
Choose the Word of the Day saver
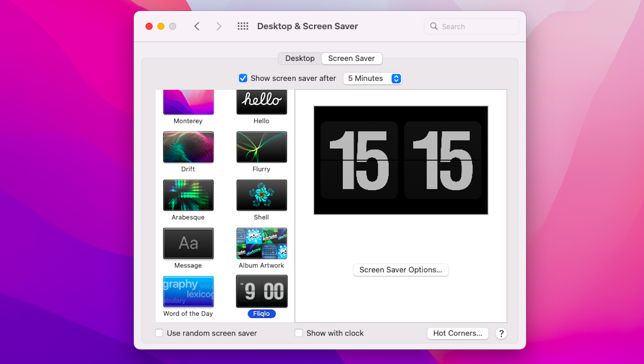click(x=188, y=291)
